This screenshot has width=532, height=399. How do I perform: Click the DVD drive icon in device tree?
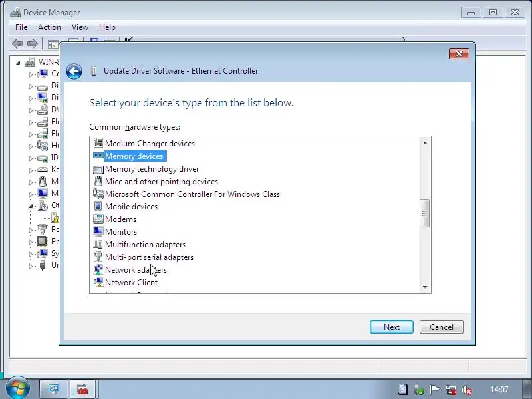coord(43,110)
